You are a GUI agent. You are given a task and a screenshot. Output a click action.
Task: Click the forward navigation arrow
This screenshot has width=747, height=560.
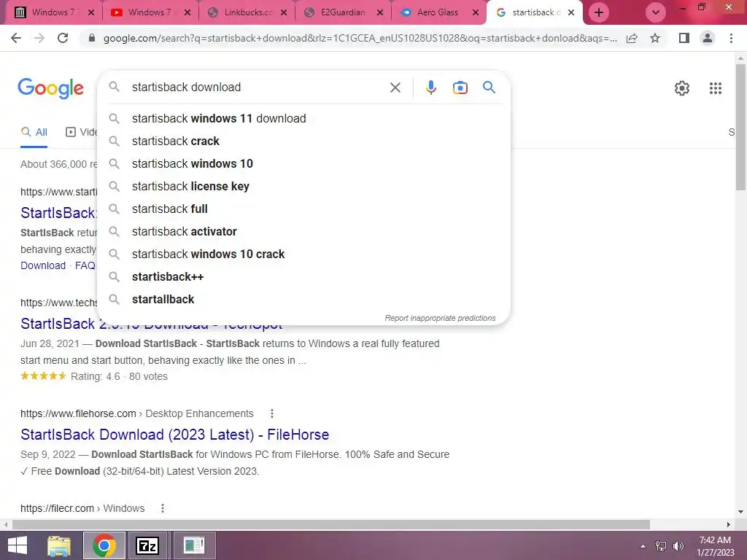point(39,38)
